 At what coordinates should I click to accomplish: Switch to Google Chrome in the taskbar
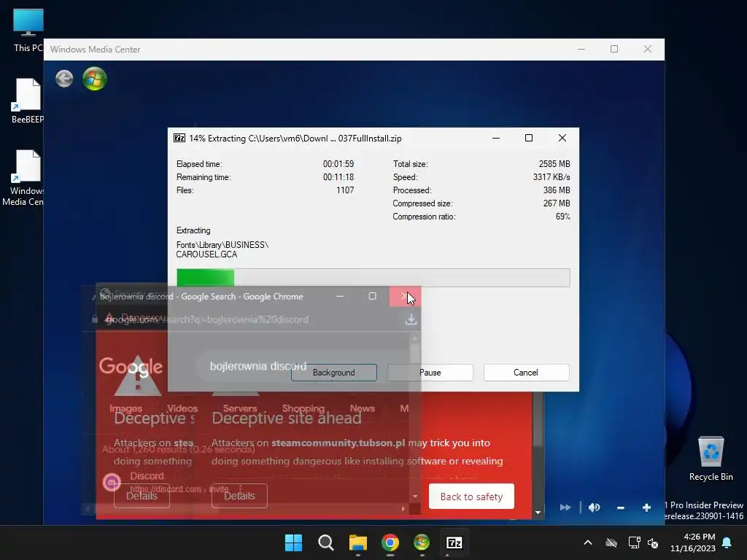pyautogui.click(x=390, y=542)
